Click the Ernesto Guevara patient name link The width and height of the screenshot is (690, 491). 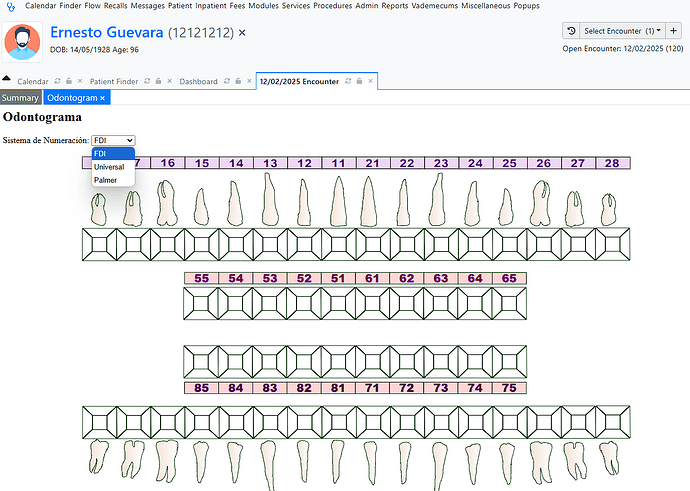[106, 32]
